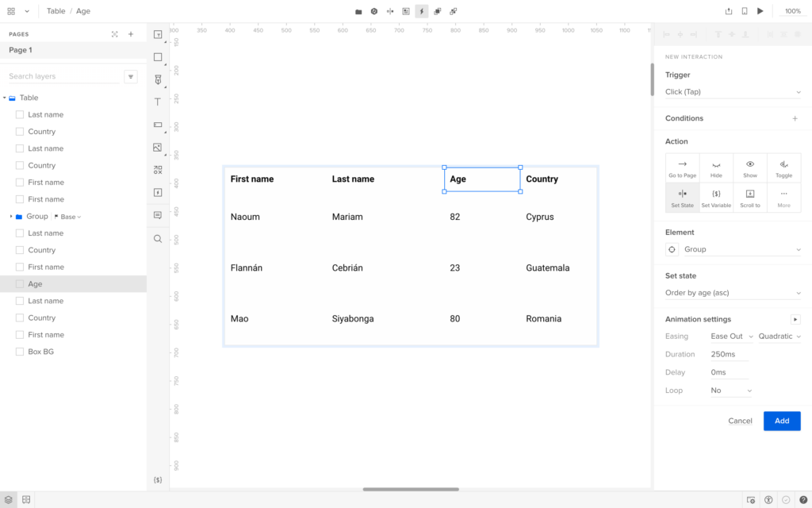
Task: Cancel the new interaction
Action: [740, 421]
